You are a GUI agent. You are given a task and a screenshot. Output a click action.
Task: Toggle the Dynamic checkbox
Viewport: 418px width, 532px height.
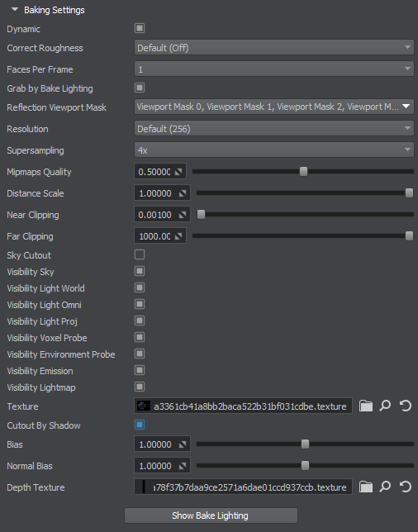coord(140,28)
